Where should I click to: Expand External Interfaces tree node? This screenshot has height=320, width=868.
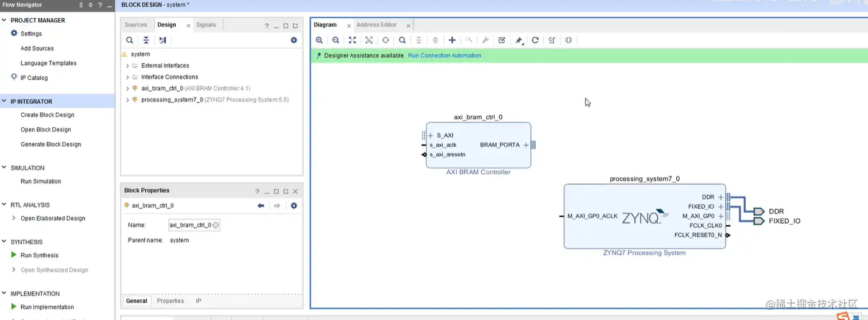pyautogui.click(x=127, y=65)
